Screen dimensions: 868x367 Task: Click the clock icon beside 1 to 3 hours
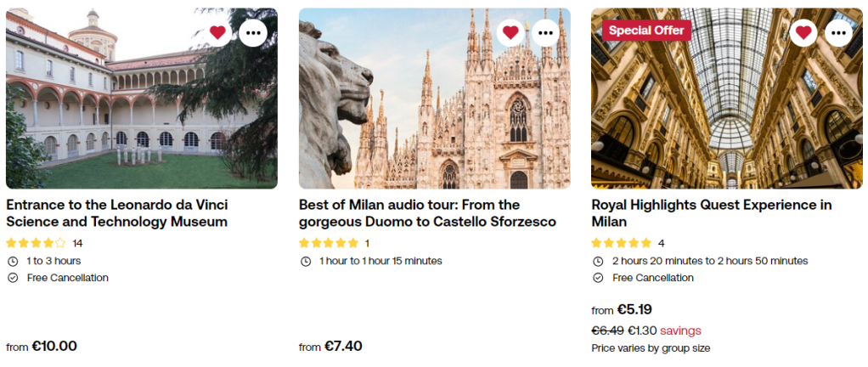click(x=13, y=261)
